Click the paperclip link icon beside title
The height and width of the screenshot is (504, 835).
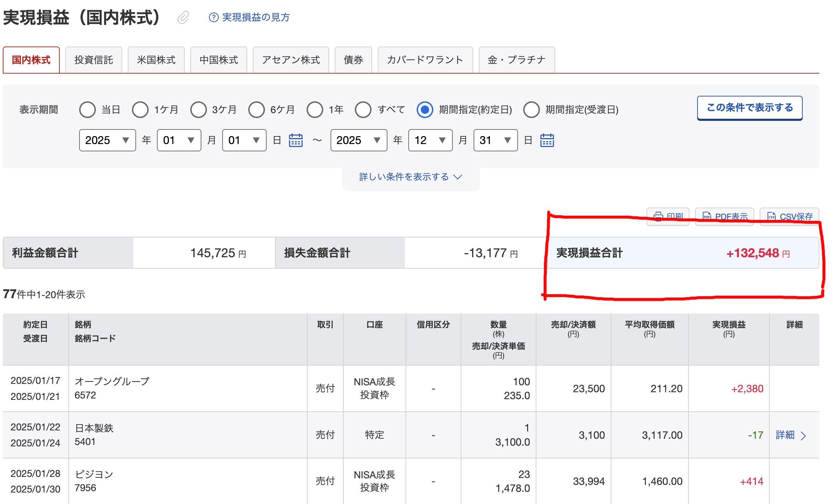(x=183, y=17)
